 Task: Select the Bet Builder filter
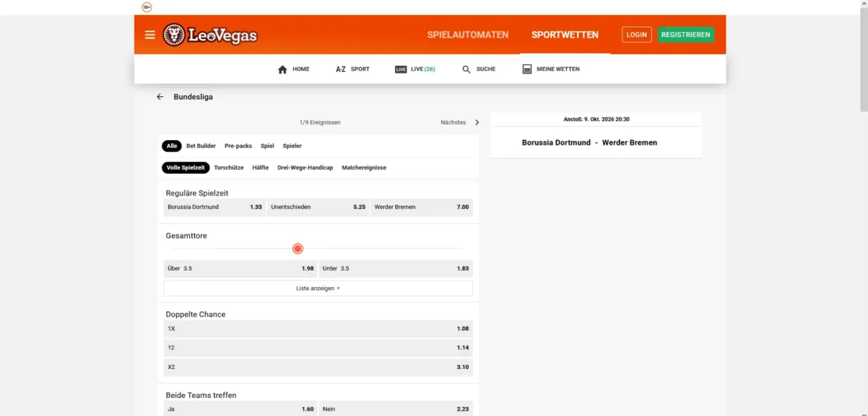tap(201, 146)
